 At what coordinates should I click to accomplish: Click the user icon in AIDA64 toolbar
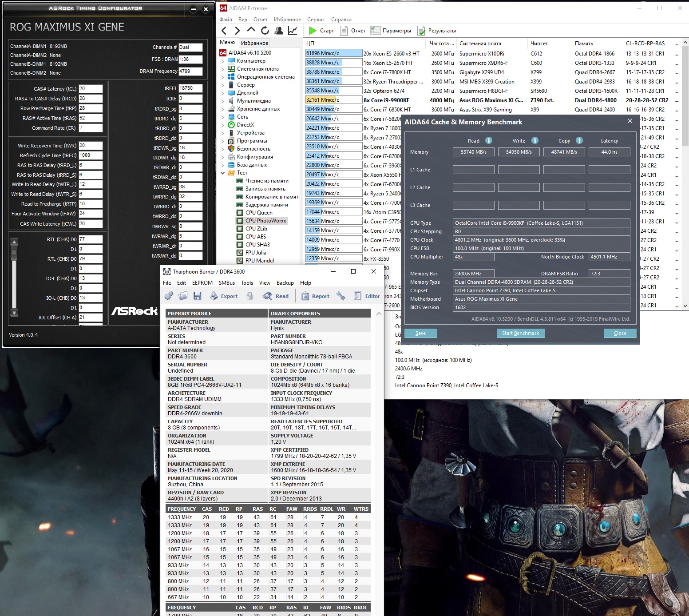279,31
